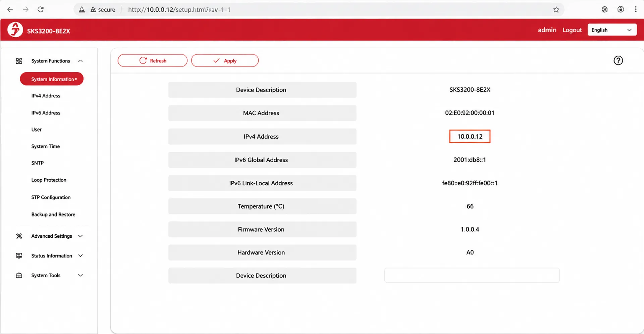644x334 pixels.
Task: Click the browser address bar URL
Action: 179,10
